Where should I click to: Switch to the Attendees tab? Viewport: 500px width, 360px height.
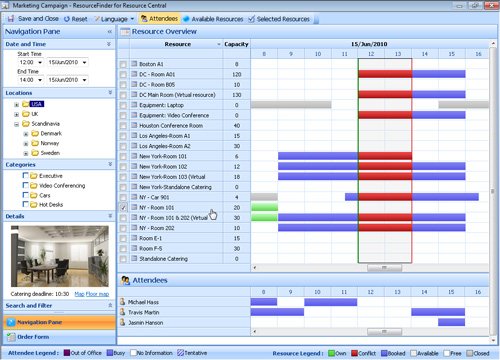[x=159, y=19]
